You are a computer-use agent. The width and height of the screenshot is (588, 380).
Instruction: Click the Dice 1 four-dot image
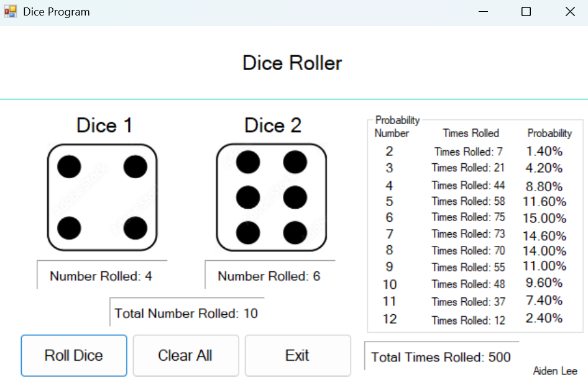click(x=102, y=197)
